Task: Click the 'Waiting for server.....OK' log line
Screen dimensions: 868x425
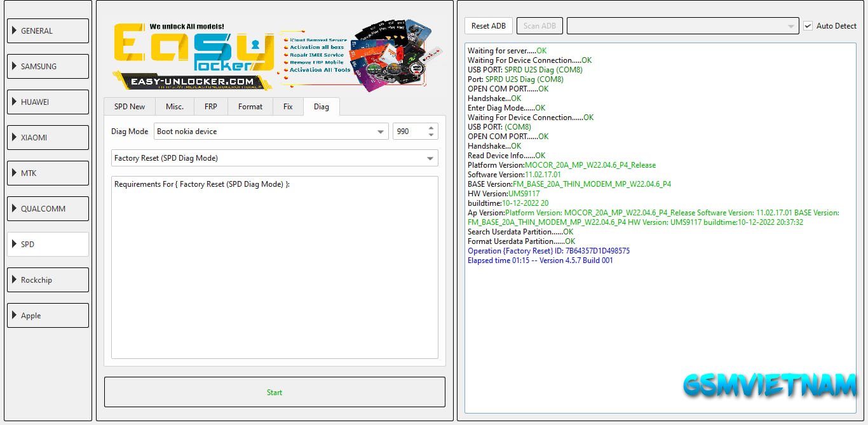Action: (x=506, y=51)
